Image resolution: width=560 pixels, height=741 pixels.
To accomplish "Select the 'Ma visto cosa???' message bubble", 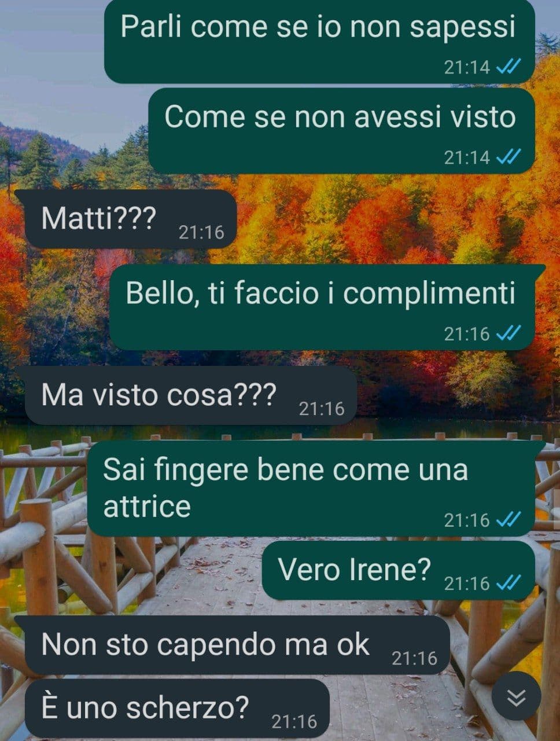I will coord(186,396).
